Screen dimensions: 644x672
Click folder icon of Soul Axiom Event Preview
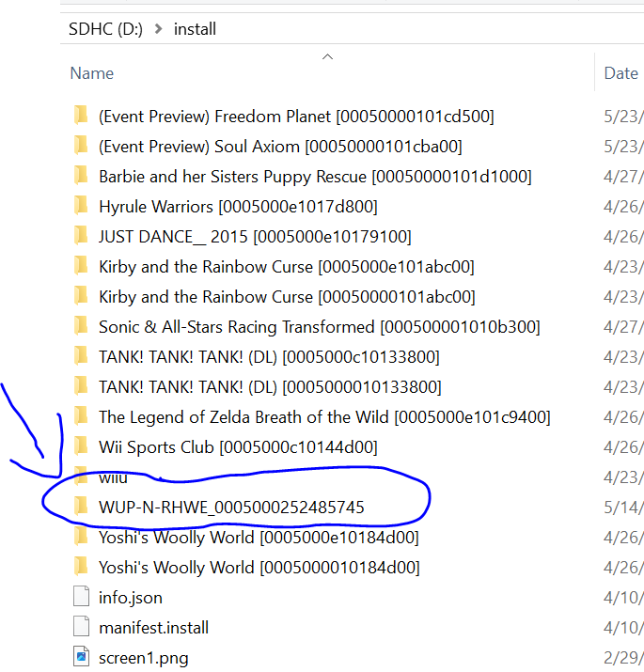coord(81,146)
